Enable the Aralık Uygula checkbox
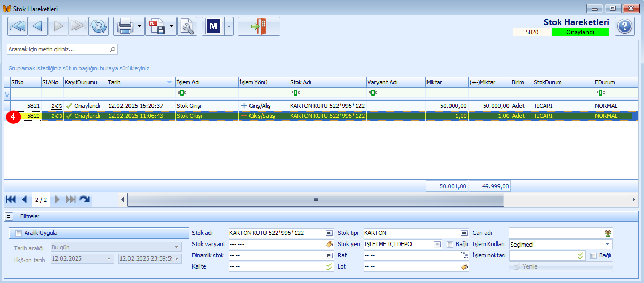Viewport: 644px width, 283px height. (x=19, y=233)
